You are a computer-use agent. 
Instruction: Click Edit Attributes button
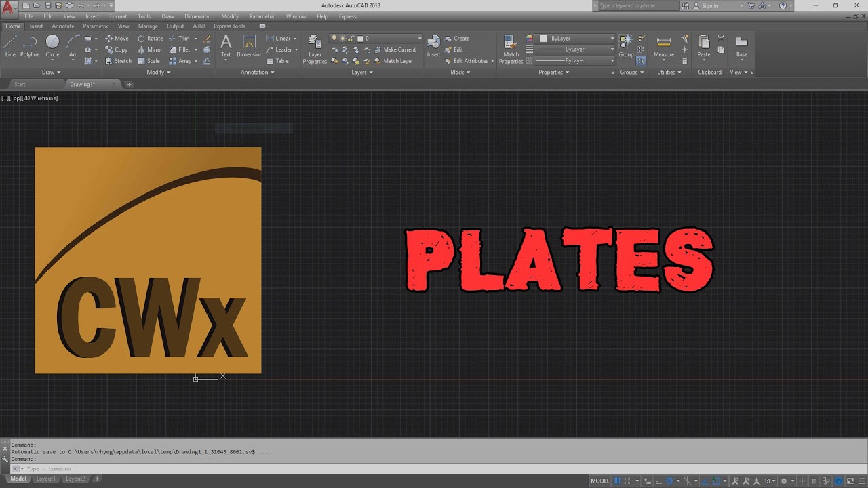pyautogui.click(x=466, y=61)
